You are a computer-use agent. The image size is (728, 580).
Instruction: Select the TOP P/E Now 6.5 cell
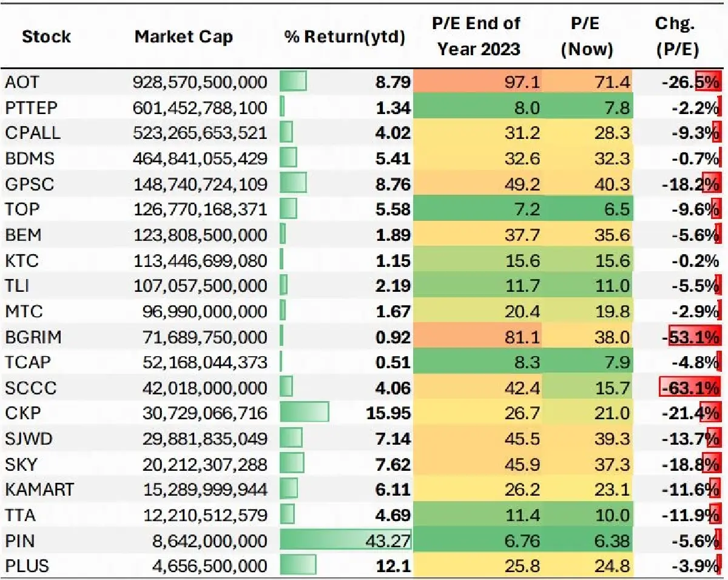pos(587,209)
